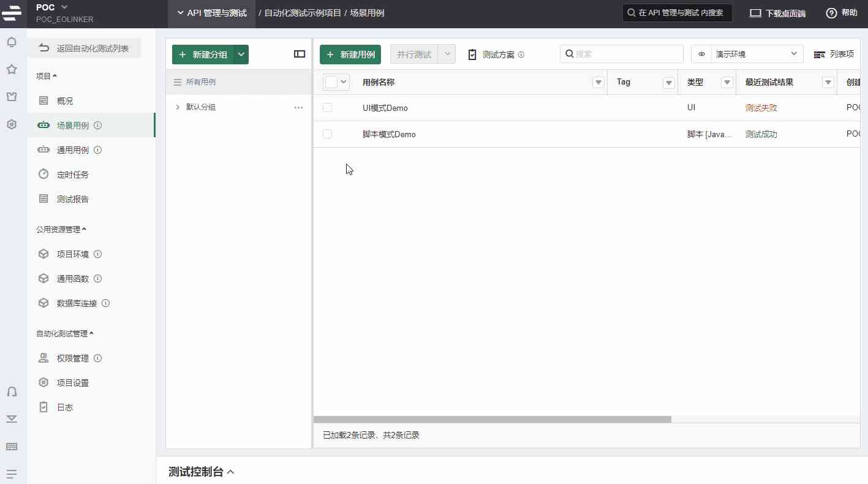The width and height of the screenshot is (868, 484).
Task: Select 所有用例 group row
Action: pos(239,82)
